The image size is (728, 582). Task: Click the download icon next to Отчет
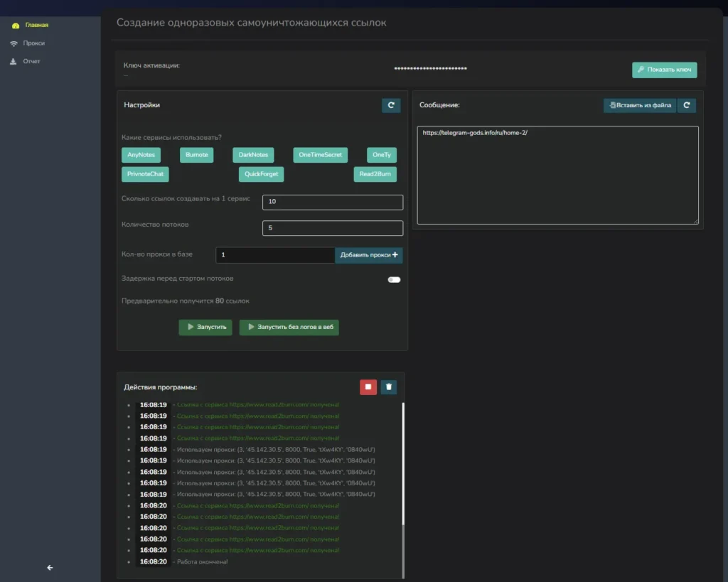click(13, 60)
